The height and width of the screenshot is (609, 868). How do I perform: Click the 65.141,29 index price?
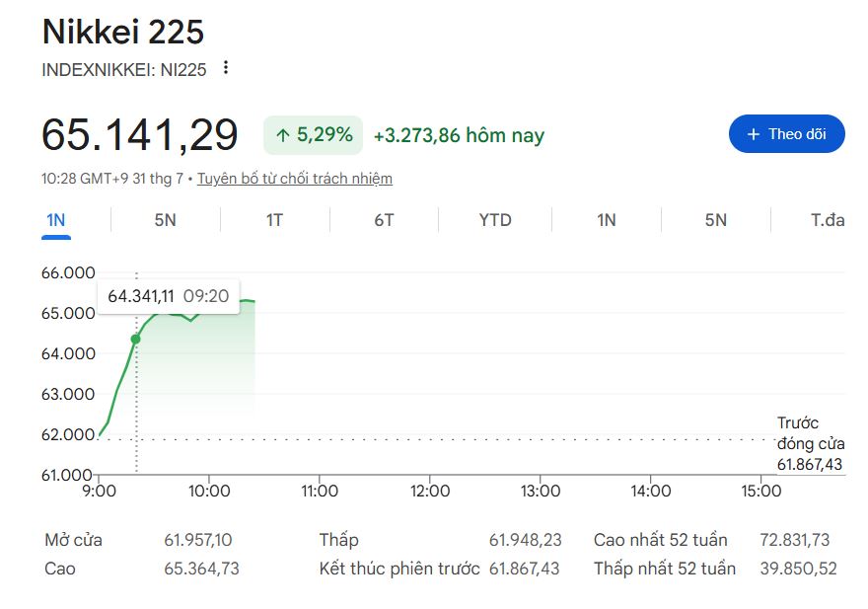[139, 134]
